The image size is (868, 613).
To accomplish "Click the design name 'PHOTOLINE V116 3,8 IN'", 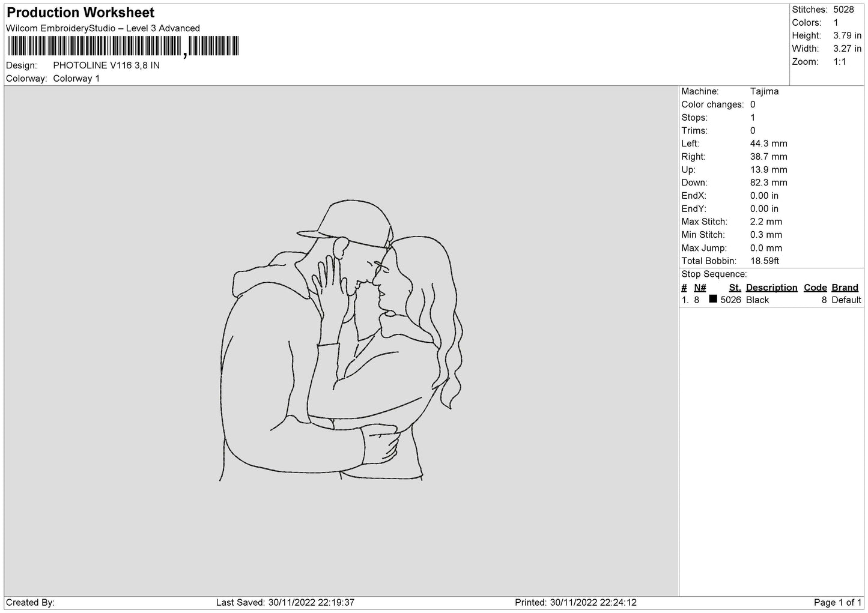I will click(x=106, y=65).
